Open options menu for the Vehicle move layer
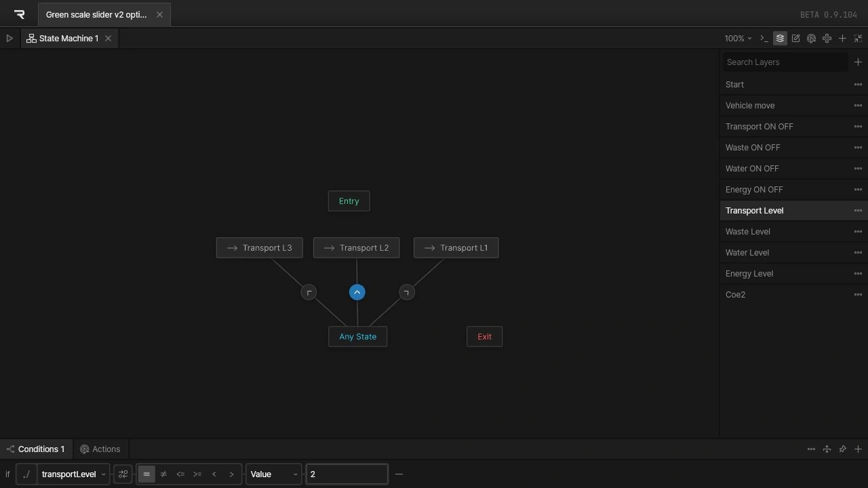The width and height of the screenshot is (868, 488). (858, 106)
